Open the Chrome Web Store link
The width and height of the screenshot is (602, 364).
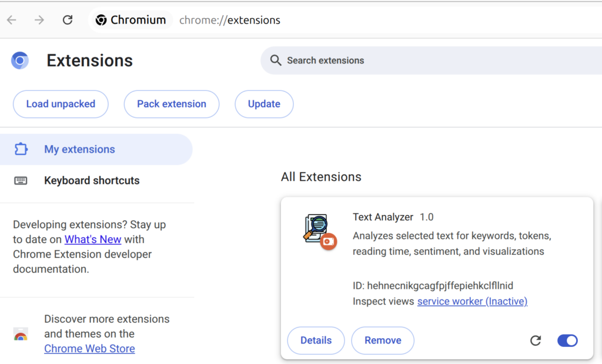(x=89, y=349)
